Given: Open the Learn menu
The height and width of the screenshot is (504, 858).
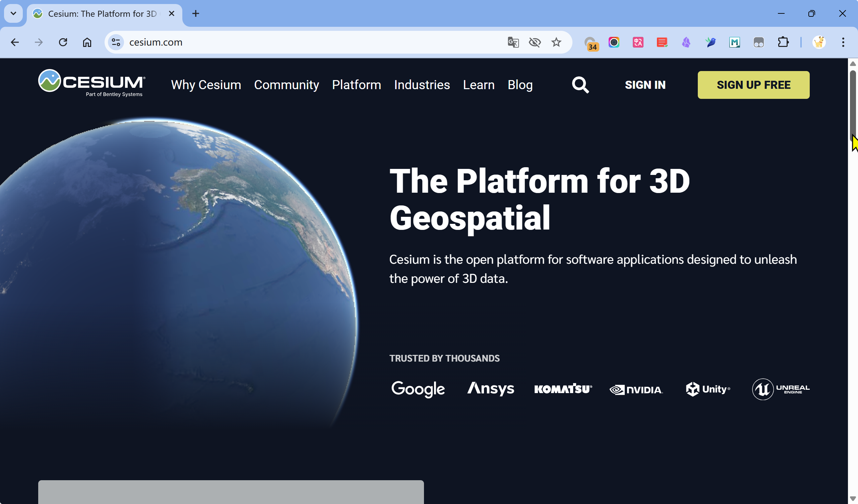Looking at the screenshot, I should (478, 85).
